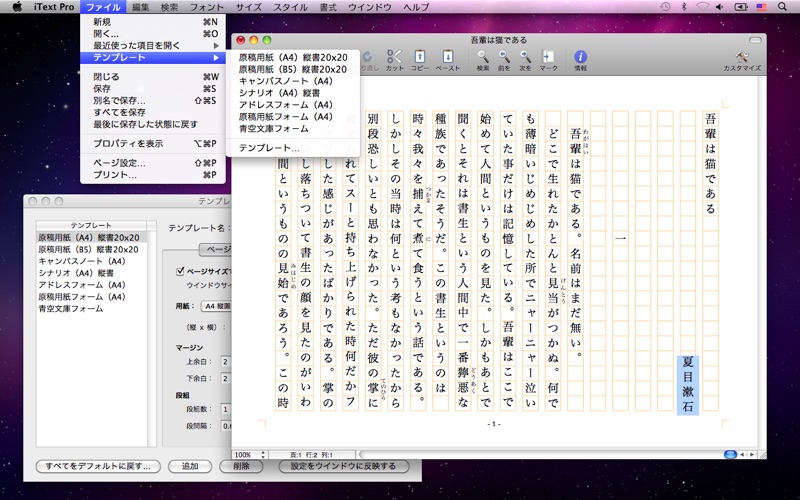This screenshot has width=800, height=500.
Task: Click the 追加 button
Action: [190, 466]
